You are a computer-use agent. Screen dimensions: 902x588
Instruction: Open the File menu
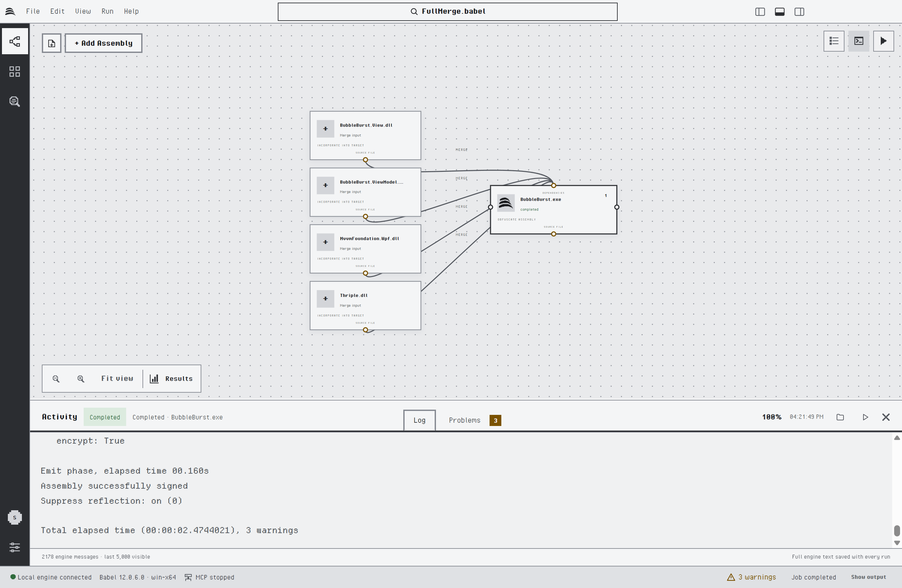pos(33,11)
